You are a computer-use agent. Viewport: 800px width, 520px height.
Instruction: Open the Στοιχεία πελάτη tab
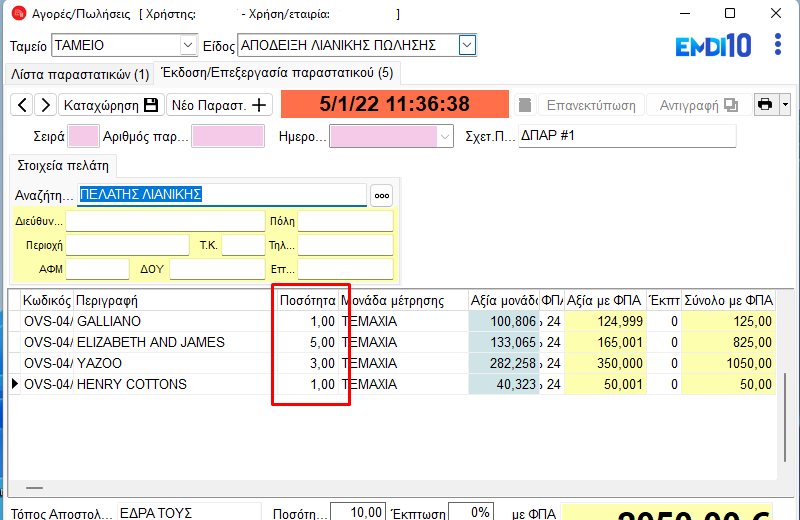pos(63,166)
